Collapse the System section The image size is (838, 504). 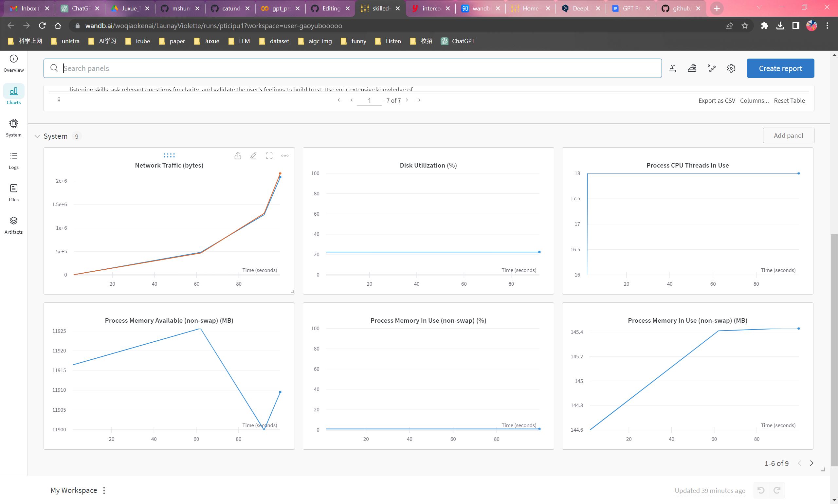37,136
